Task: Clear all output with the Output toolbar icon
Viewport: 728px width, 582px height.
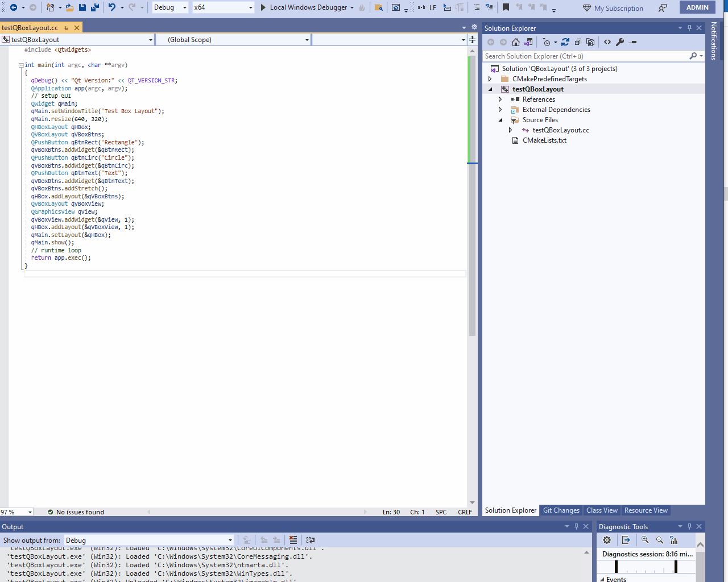Action: (293, 540)
